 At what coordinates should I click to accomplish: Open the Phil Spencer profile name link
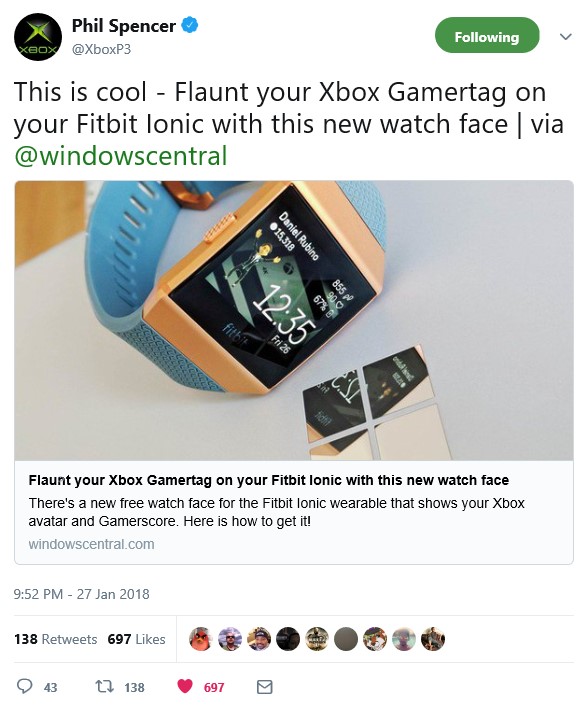tap(124, 26)
